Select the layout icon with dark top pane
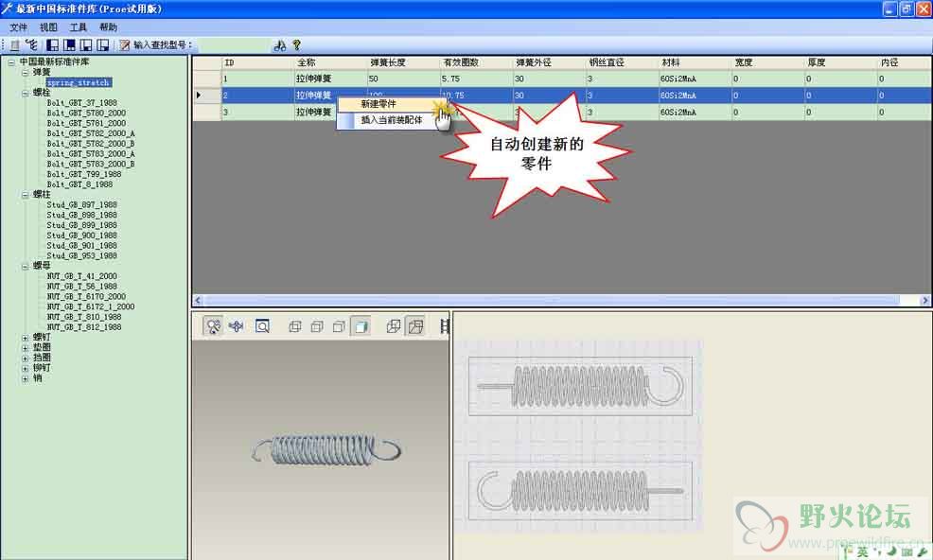 [x=70, y=45]
